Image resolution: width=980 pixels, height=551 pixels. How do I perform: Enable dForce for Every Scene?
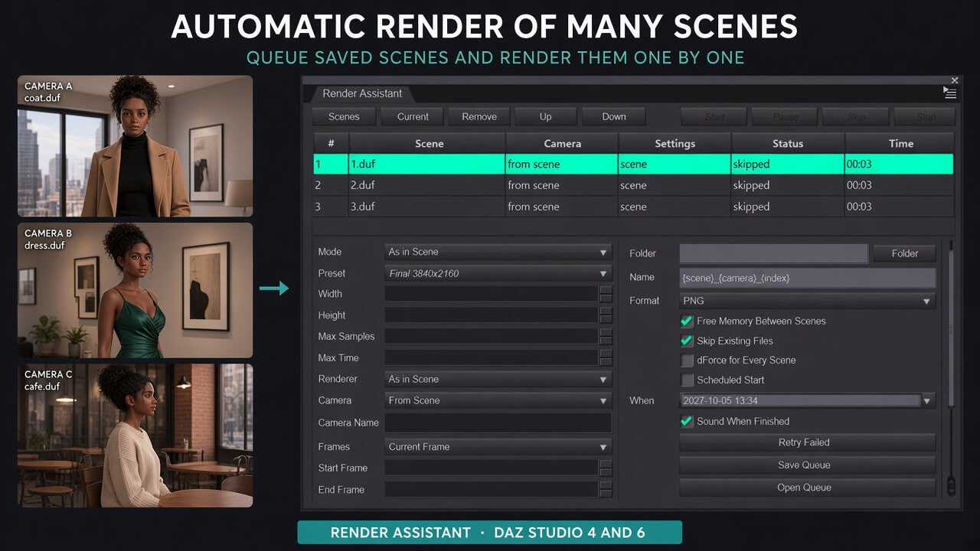pyautogui.click(x=687, y=360)
